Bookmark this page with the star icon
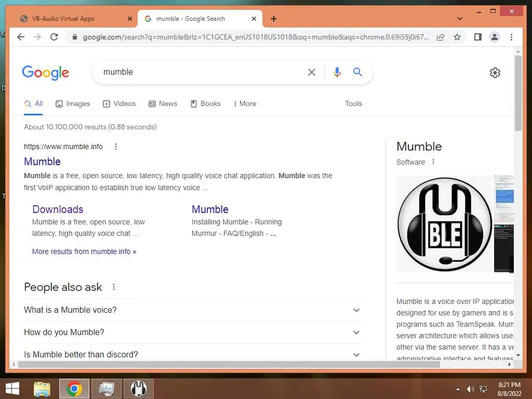This screenshot has width=532, height=399. tap(457, 37)
